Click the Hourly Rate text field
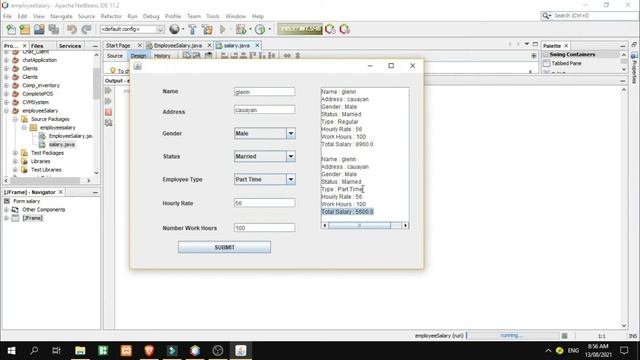This screenshot has width=640, height=360. click(x=264, y=203)
